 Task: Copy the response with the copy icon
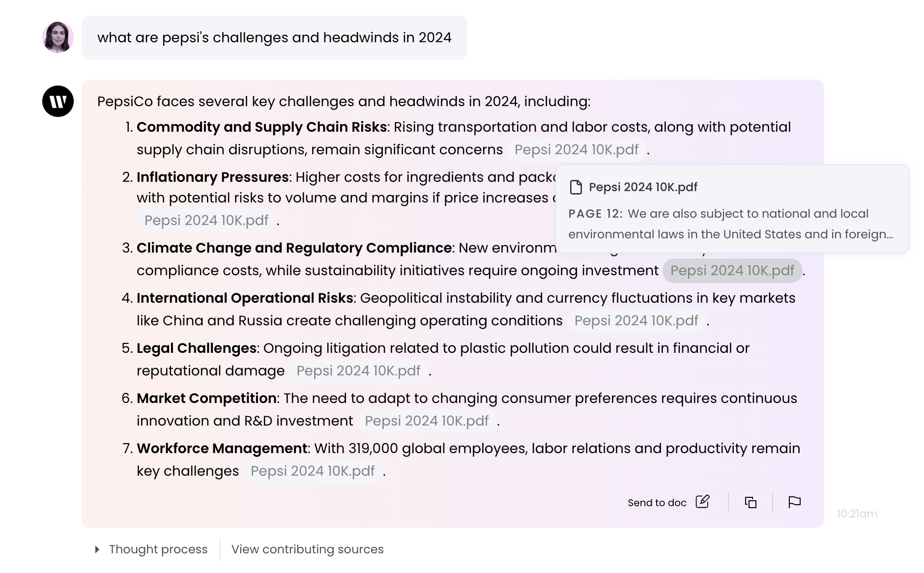751,502
